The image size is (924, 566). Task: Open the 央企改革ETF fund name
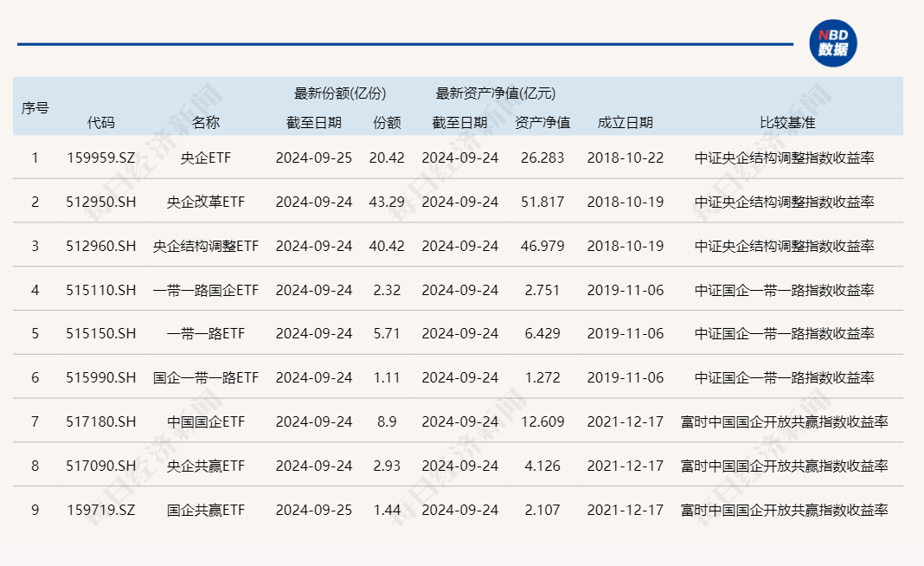(x=206, y=202)
